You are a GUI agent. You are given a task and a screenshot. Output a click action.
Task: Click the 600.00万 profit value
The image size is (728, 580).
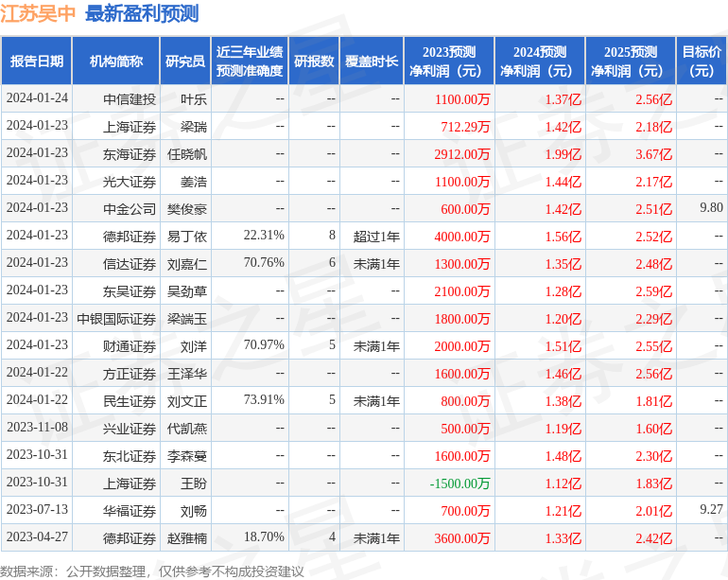coord(465,209)
